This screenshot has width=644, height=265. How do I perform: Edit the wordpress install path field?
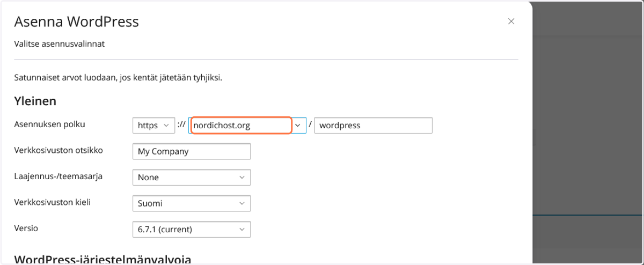373,126
